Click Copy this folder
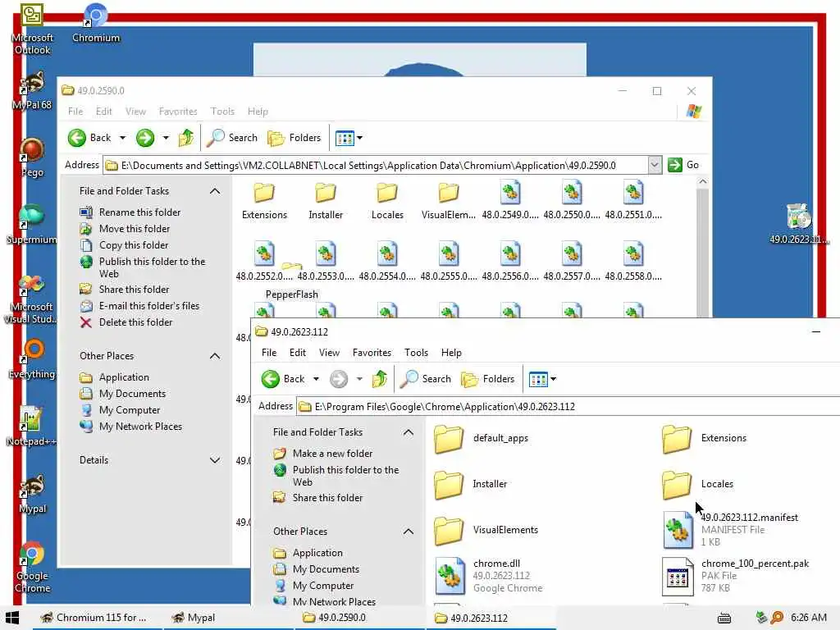 point(134,245)
